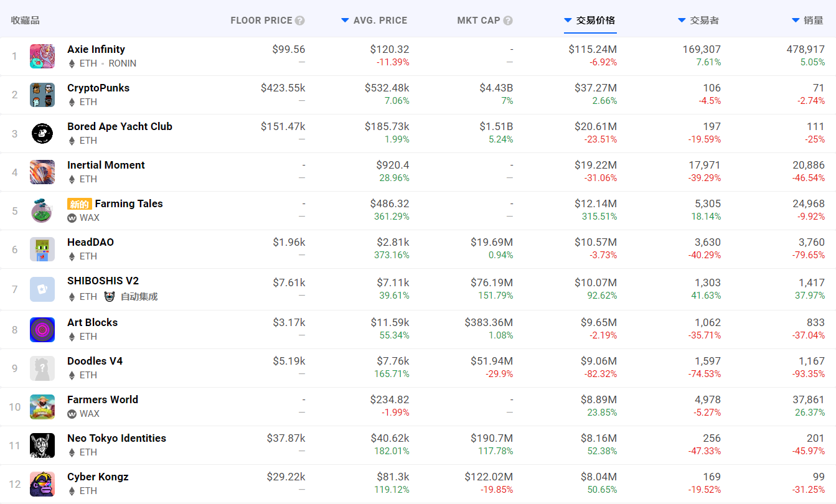Click the help icon beside FLOOR PRICE
The image size is (836, 504).
300,21
